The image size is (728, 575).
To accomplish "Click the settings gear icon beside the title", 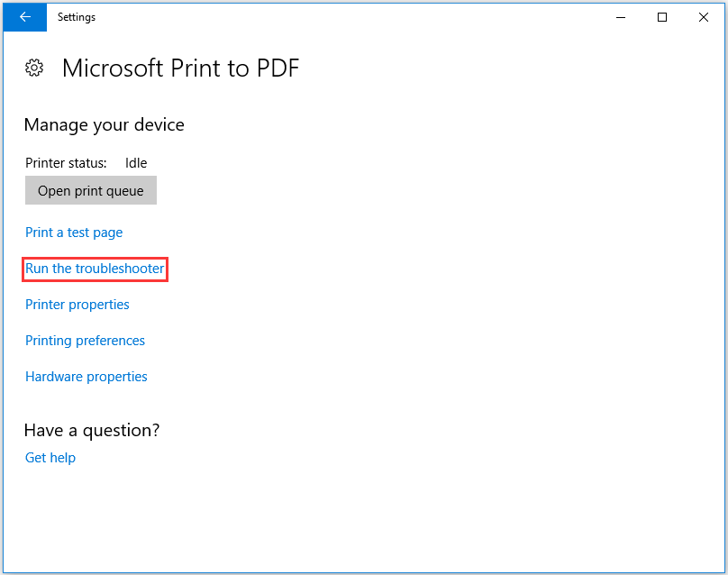I will point(34,68).
